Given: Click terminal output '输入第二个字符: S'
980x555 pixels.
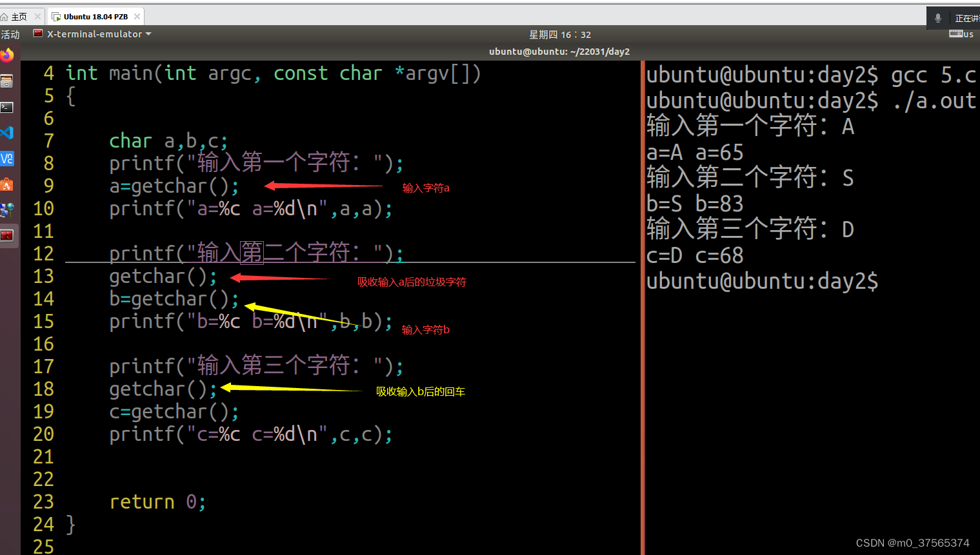Looking at the screenshot, I should (750, 177).
